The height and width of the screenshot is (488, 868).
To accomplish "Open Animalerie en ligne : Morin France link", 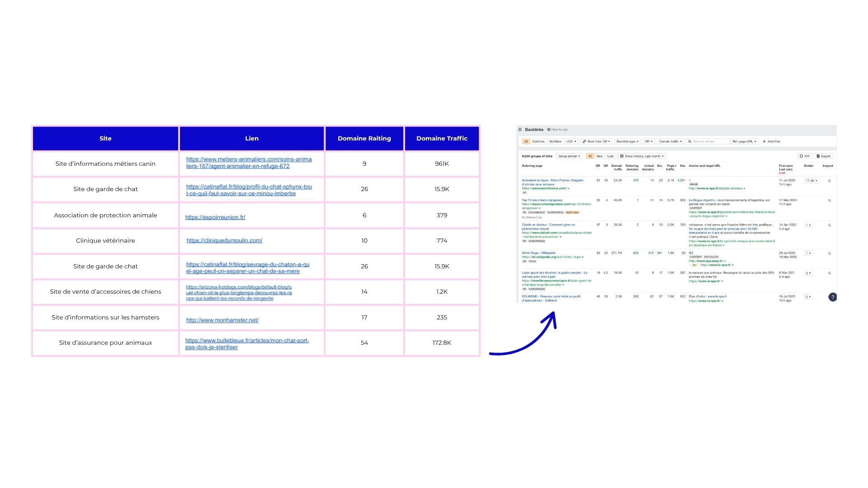I will click(552, 182).
